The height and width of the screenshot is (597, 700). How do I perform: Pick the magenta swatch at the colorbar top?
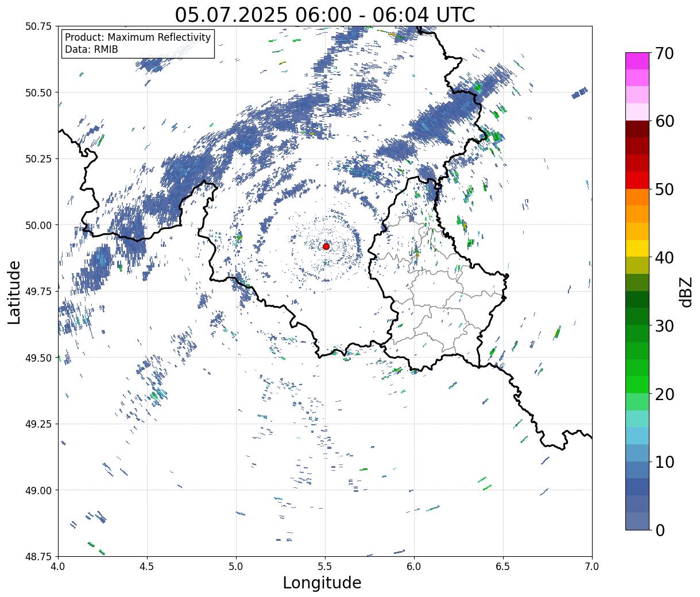coord(637,61)
